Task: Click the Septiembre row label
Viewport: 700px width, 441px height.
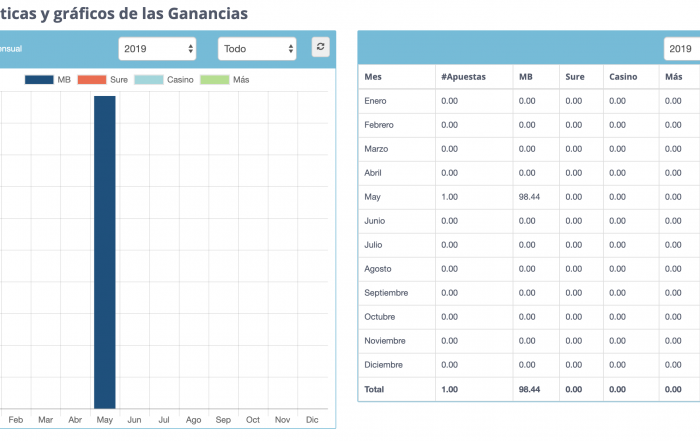Action: tap(386, 292)
